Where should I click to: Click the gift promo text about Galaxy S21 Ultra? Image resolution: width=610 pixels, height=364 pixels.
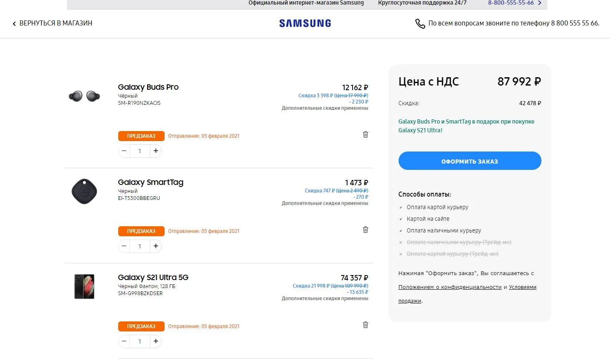point(466,126)
